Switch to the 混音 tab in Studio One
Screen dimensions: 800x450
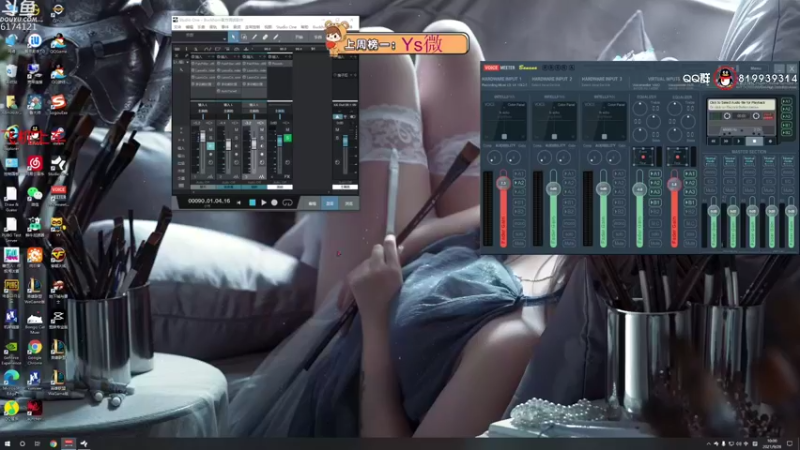click(x=330, y=203)
